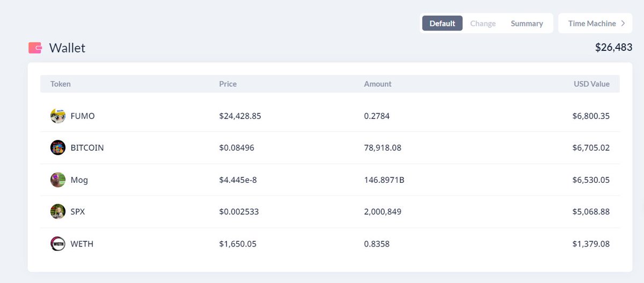Click BITCOIN price $0.08496
This screenshot has width=644, height=283.
pos(237,148)
